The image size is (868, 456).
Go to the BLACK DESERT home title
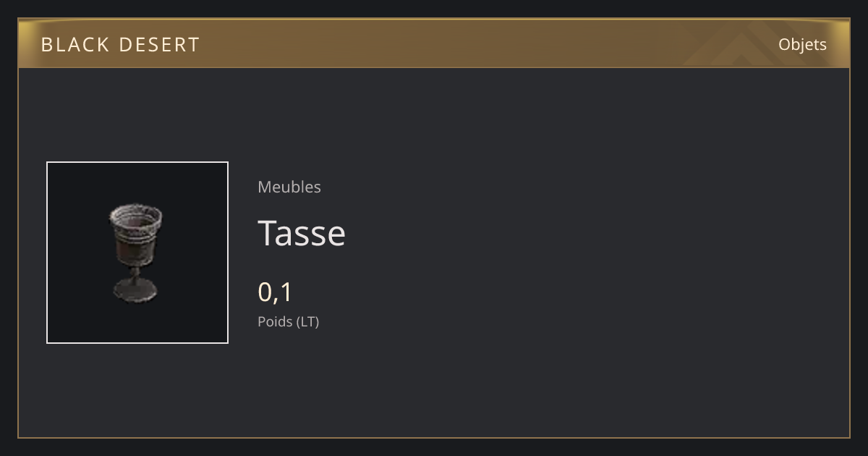(x=120, y=45)
